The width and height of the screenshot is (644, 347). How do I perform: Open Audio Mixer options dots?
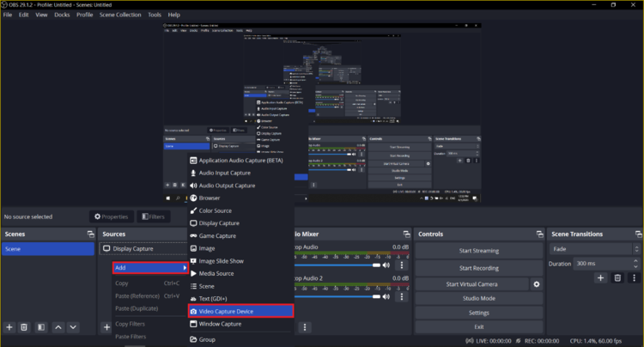(305, 327)
